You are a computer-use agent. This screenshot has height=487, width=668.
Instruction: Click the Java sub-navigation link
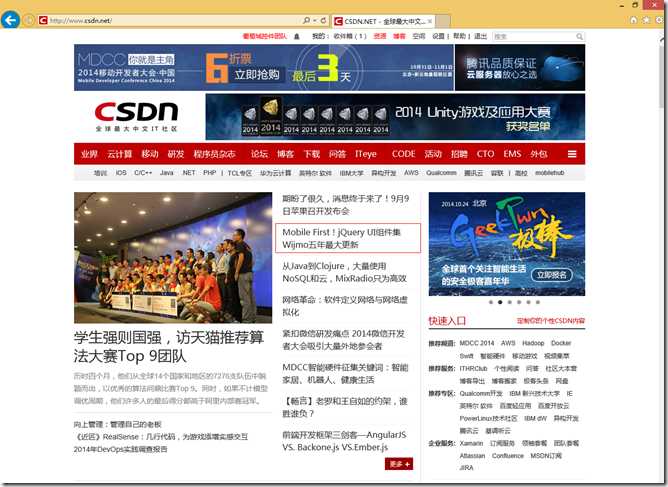tap(167, 173)
